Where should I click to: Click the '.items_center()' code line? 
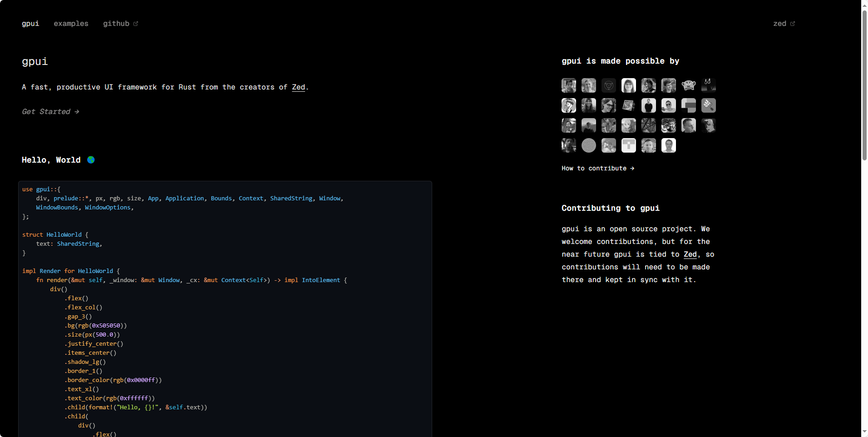(90, 353)
